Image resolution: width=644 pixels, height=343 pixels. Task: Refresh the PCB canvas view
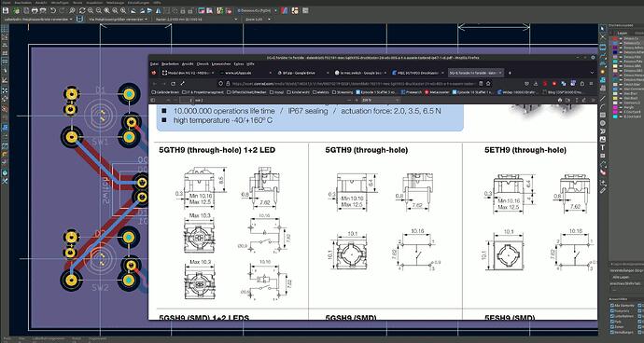[x=82, y=10]
